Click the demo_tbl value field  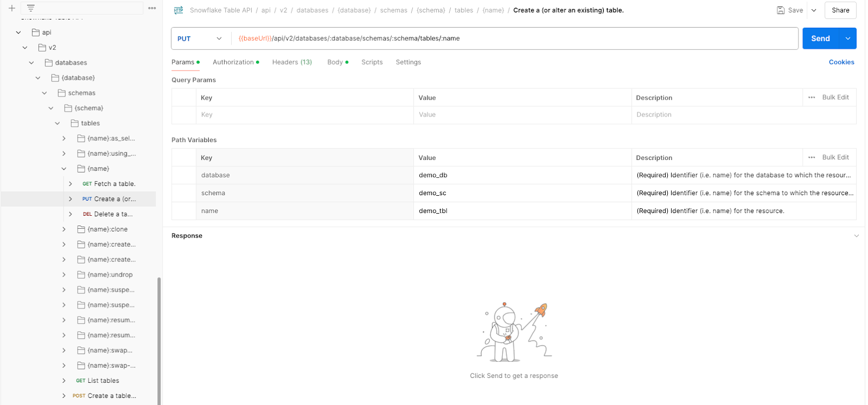click(521, 211)
